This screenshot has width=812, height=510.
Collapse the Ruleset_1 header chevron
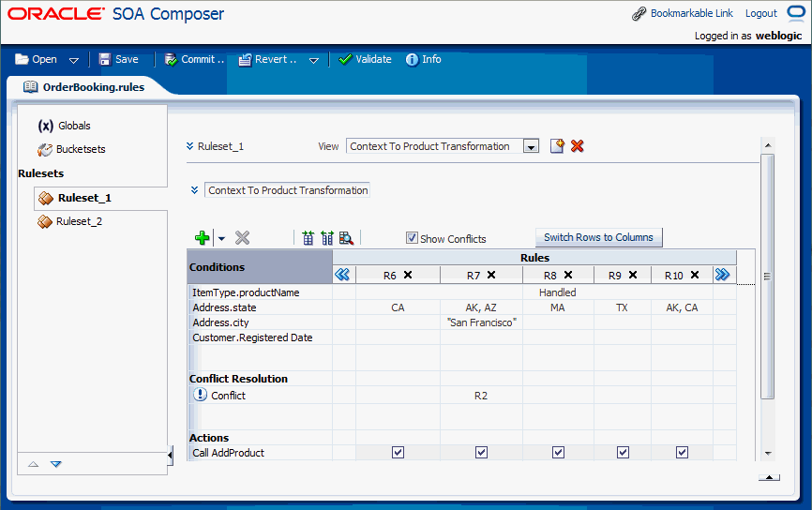coord(190,146)
